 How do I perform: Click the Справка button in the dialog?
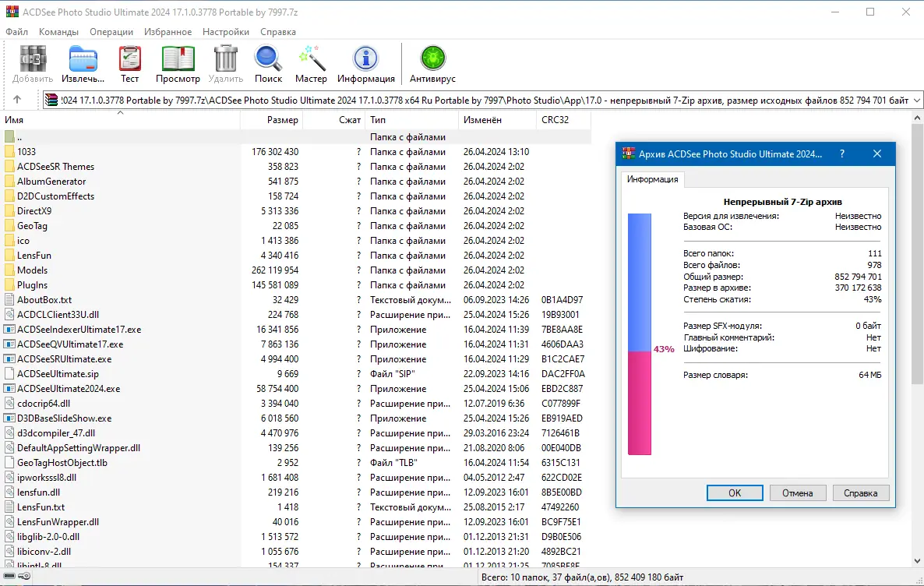pos(860,492)
